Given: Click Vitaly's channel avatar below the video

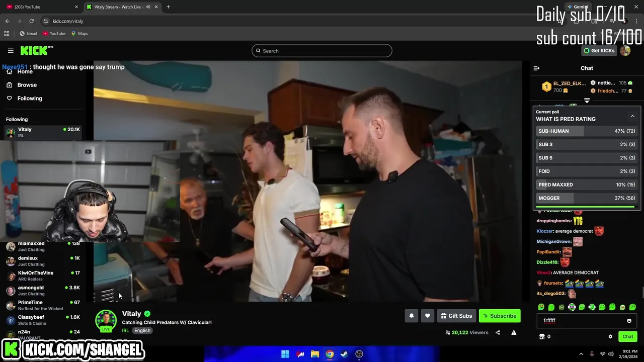Looking at the screenshot, I should 106,321.
